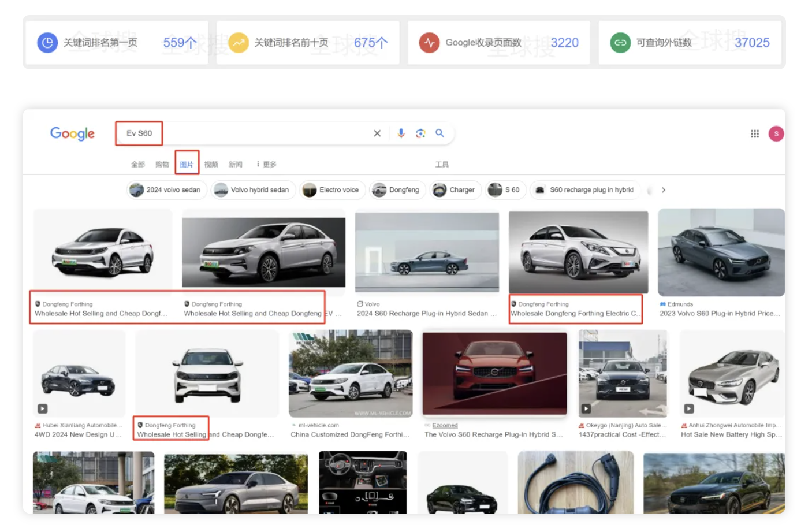
Task: Select the Charger filter chip
Action: 456,189
